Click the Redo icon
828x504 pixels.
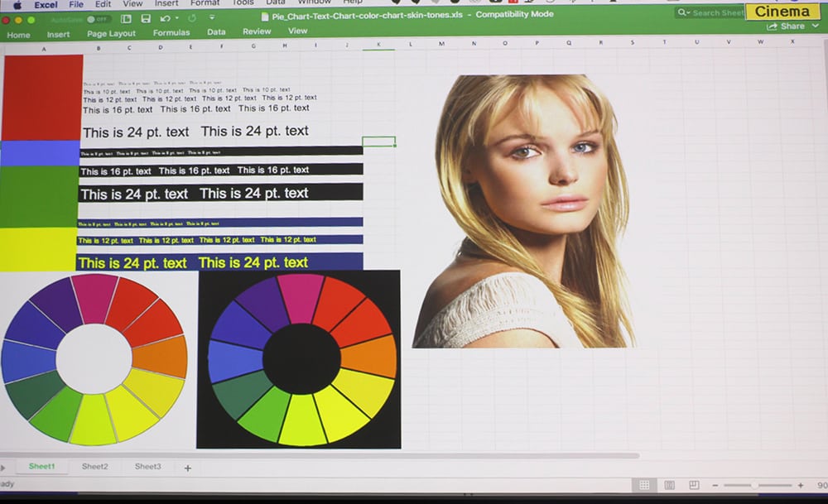pos(193,17)
